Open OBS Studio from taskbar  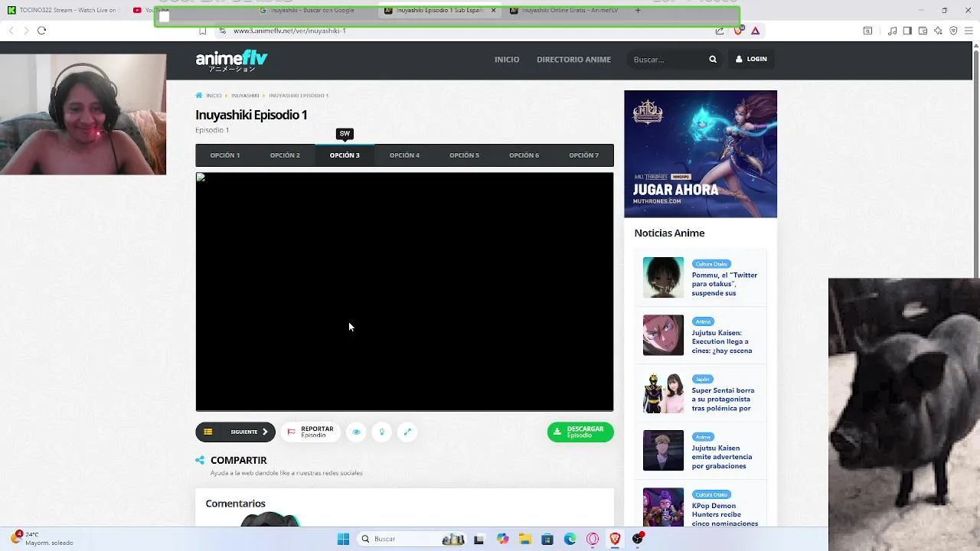tap(638, 539)
